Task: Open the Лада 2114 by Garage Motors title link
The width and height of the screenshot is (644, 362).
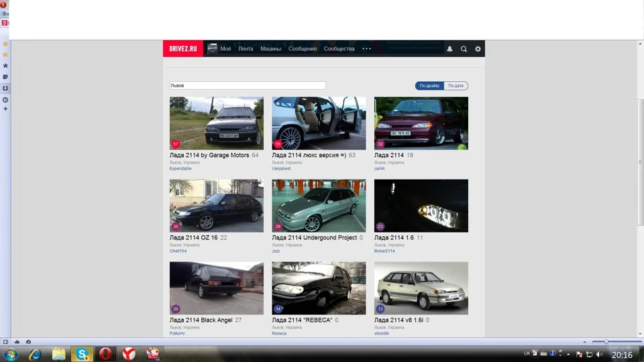Action: tap(209, 155)
